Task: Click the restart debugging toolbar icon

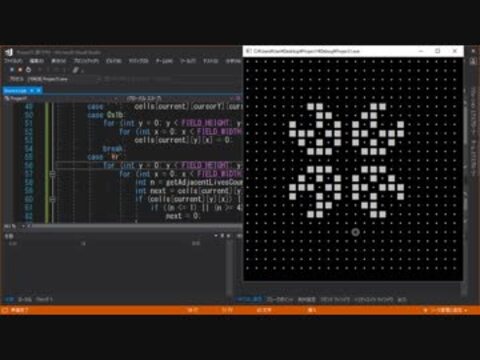Action: pyautogui.click(x=28, y=70)
